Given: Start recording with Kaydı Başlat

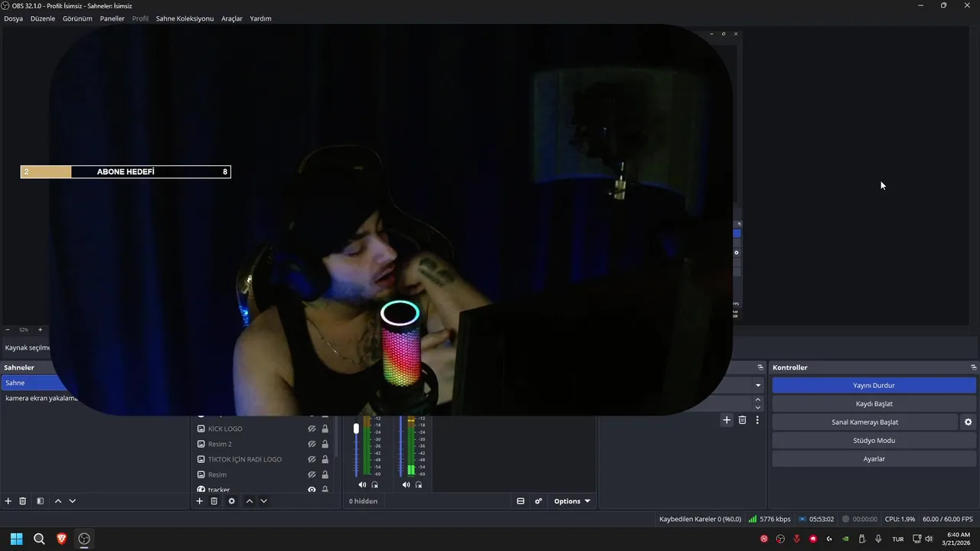Looking at the screenshot, I should [x=874, y=404].
